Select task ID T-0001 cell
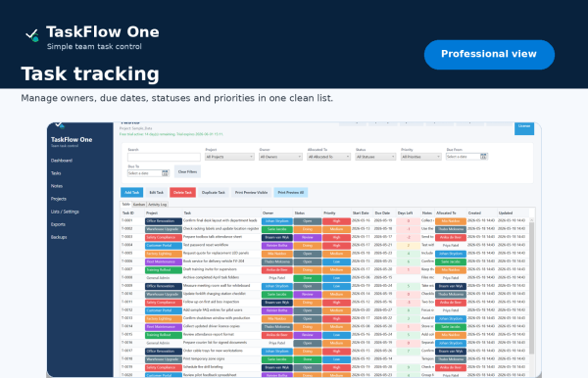588x378 pixels. tap(126, 220)
